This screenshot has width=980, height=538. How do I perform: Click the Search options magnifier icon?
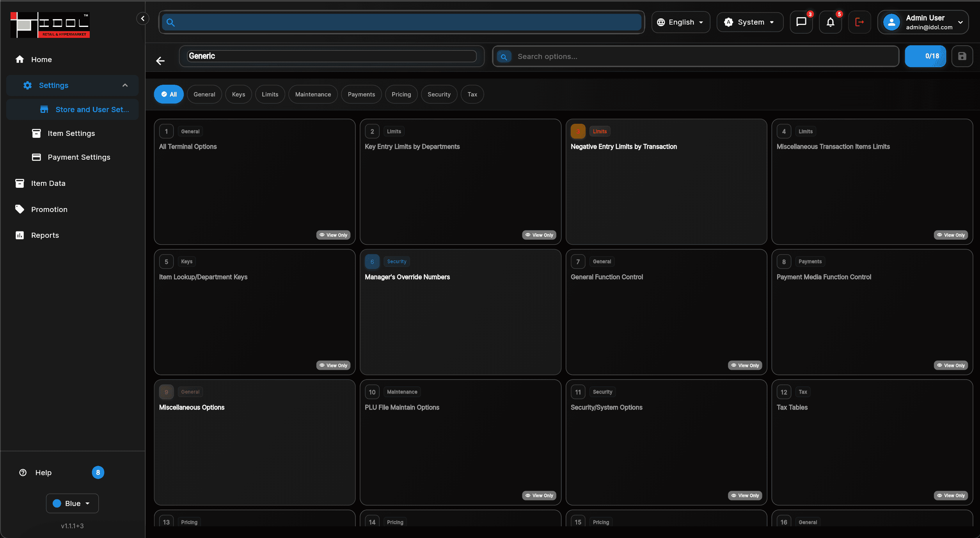tap(504, 57)
